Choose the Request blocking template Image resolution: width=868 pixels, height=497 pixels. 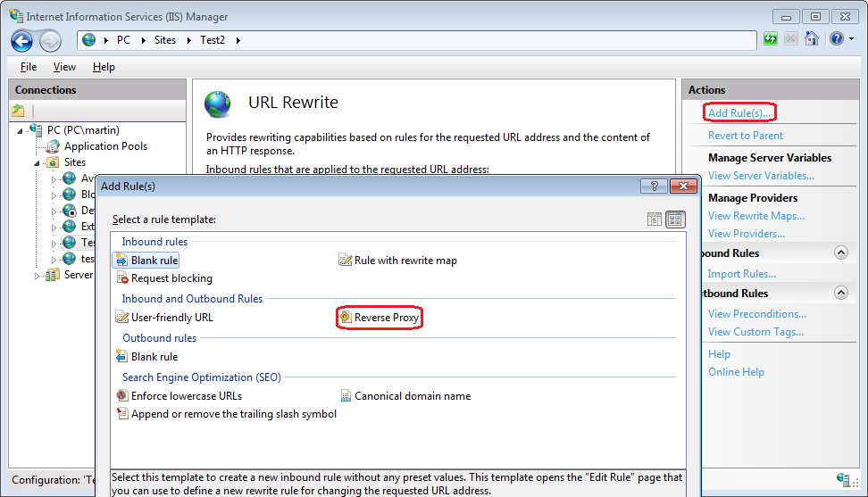[171, 278]
